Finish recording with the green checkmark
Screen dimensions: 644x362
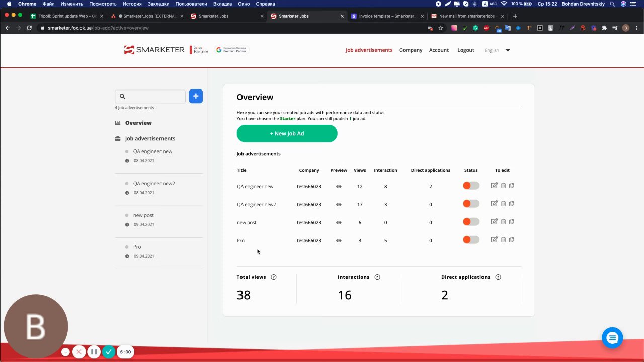(109, 352)
